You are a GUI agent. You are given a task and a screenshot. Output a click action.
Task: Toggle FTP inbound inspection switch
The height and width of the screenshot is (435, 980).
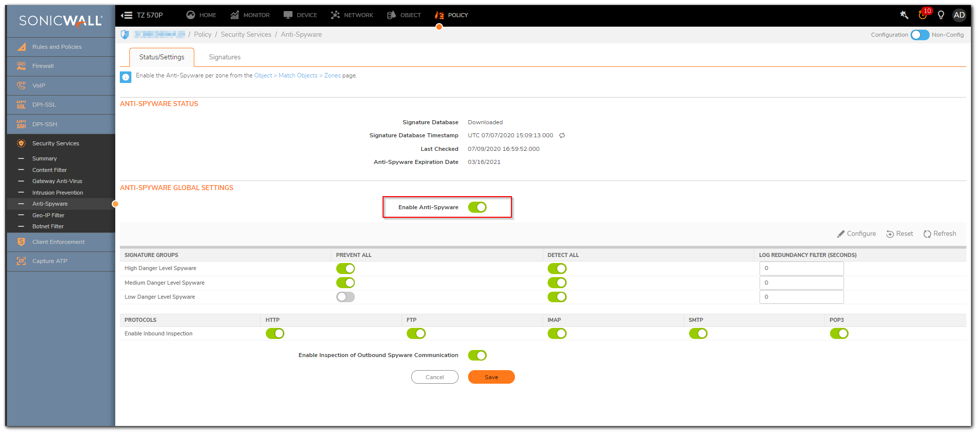[416, 333]
